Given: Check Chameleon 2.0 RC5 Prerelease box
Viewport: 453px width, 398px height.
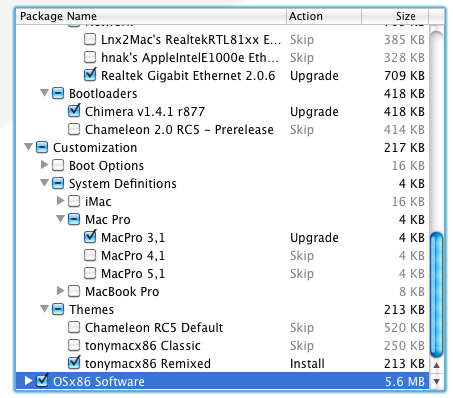Looking at the screenshot, I should 74,129.
